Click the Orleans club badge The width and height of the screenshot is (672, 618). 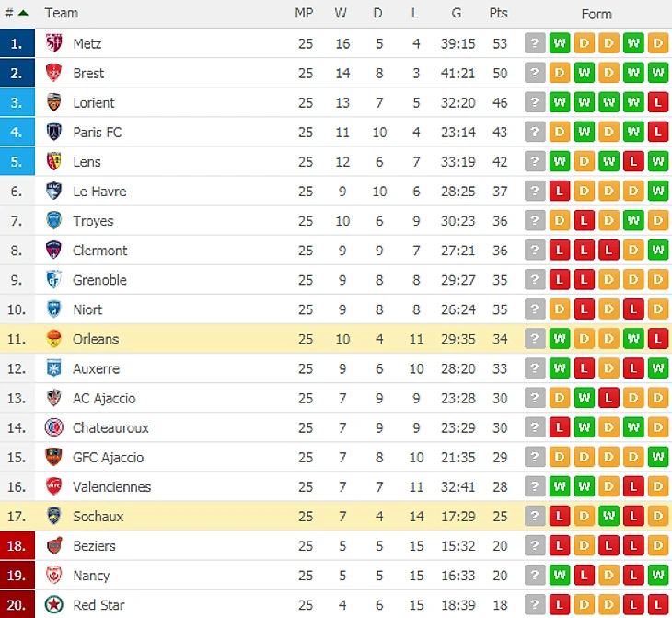coord(53,339)
